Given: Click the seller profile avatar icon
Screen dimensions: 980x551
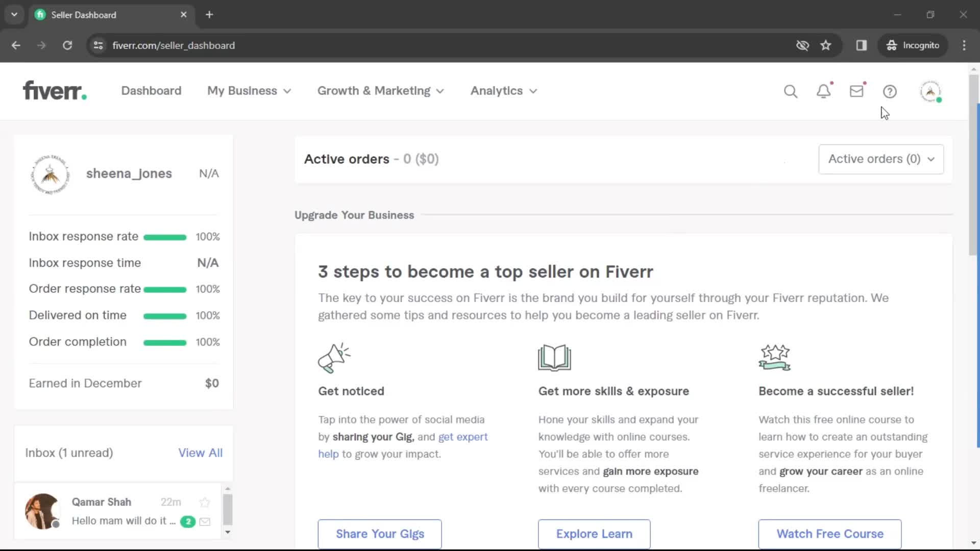Looking at the screenshot, I should point(931,91).
